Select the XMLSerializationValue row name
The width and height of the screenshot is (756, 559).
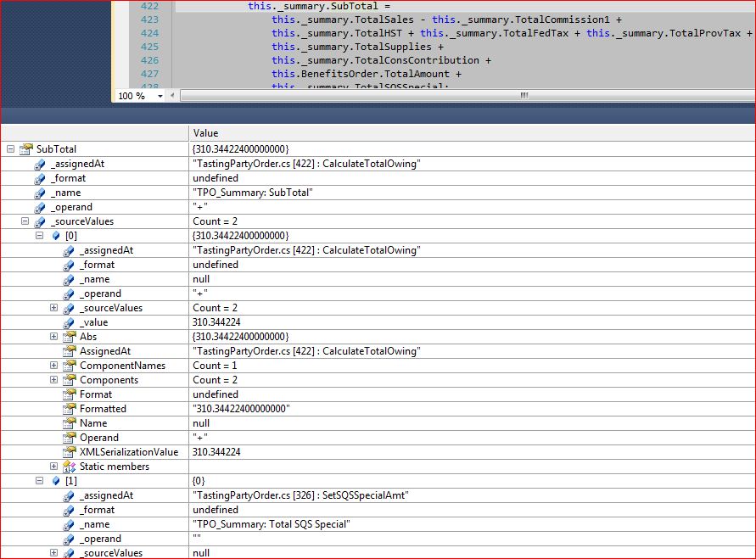click(x=129, y=452)
